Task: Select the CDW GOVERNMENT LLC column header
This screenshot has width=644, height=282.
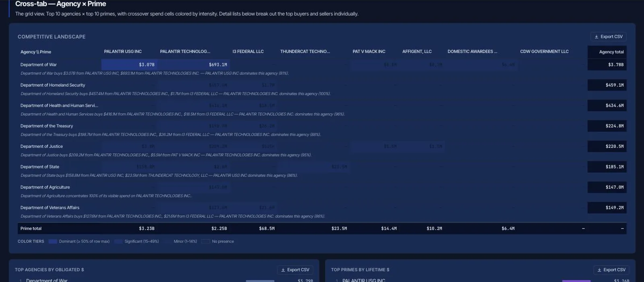Action: (544, 52)
